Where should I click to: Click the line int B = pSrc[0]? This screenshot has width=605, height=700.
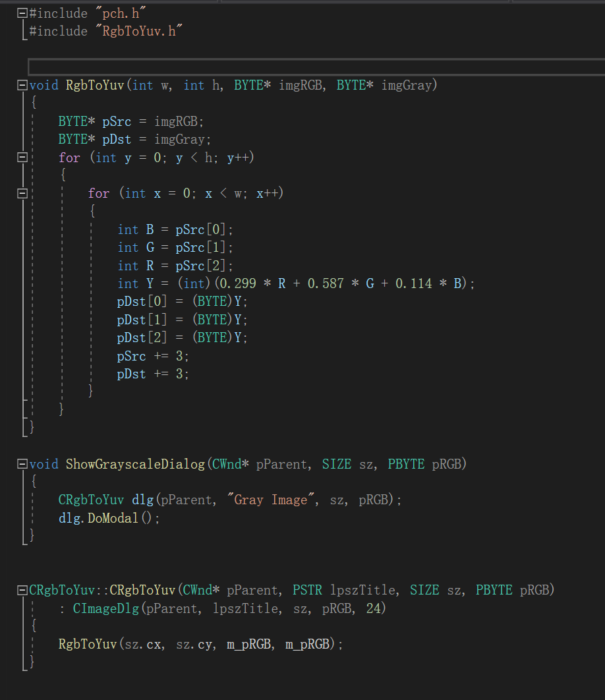tap(175, 229)
